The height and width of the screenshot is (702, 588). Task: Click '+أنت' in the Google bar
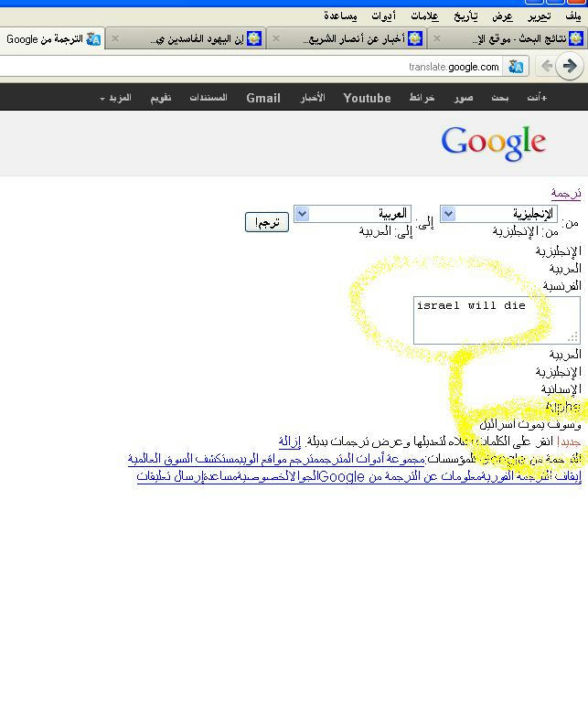click(537, 98)
